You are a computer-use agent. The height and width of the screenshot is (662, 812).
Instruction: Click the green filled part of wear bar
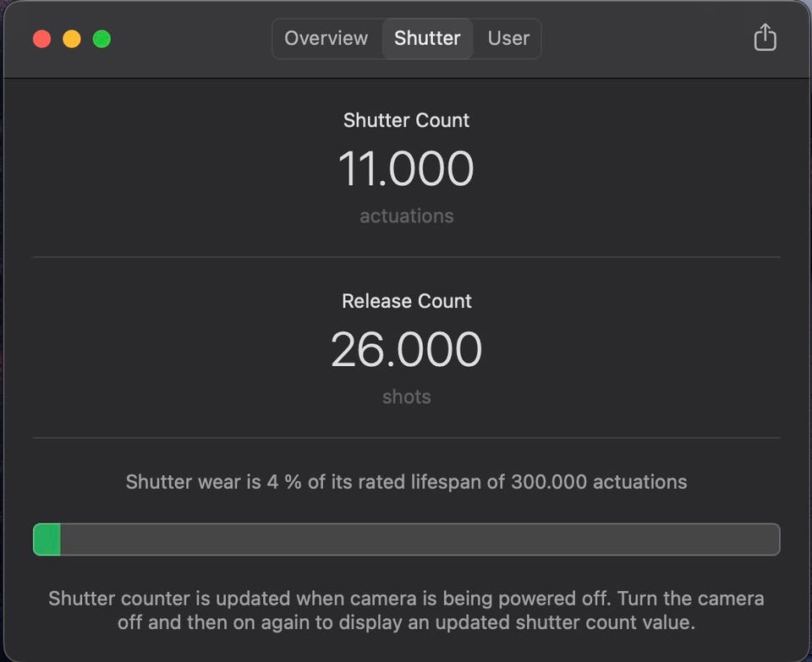point(47,539)
